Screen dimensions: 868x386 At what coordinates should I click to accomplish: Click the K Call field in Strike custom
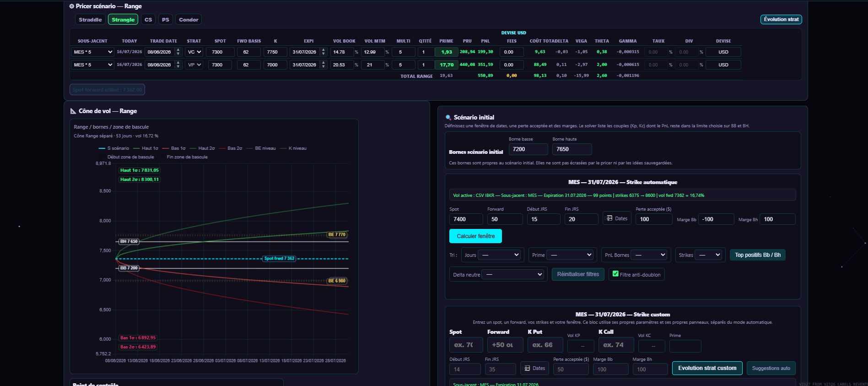coord(616,345)
